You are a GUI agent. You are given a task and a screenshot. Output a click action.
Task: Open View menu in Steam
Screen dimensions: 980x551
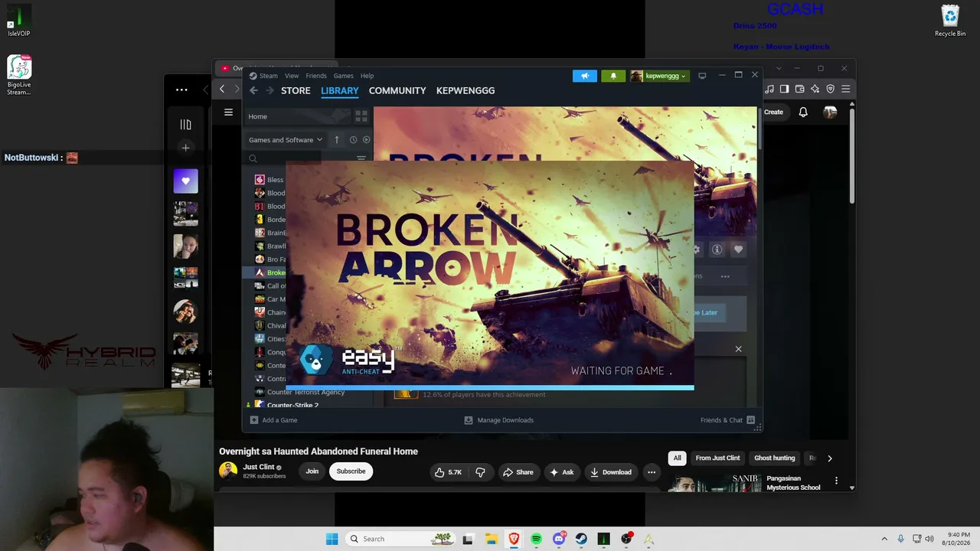click(292, 76)
